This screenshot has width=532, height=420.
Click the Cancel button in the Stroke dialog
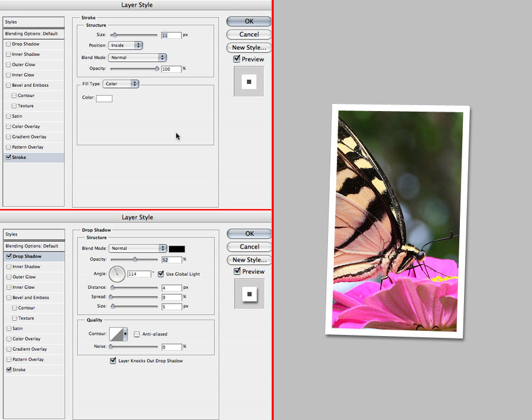(249, 35)
